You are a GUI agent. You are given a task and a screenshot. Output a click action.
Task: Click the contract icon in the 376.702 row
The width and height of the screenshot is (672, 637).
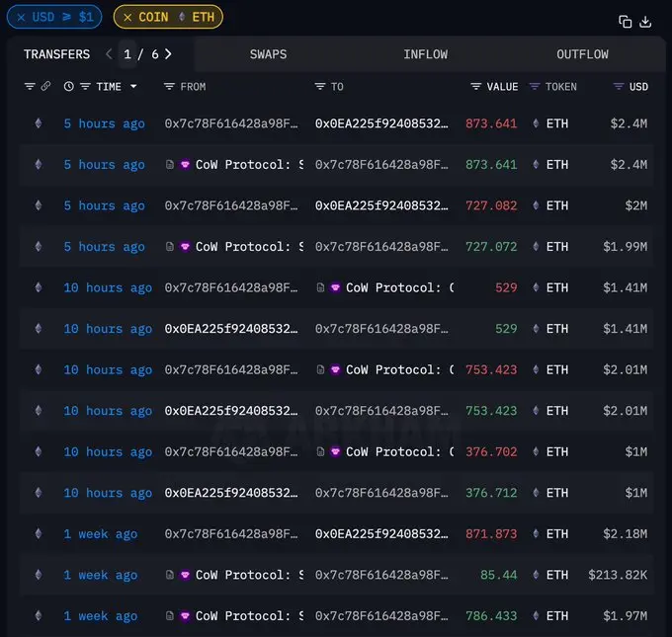(x=320, y=452)
